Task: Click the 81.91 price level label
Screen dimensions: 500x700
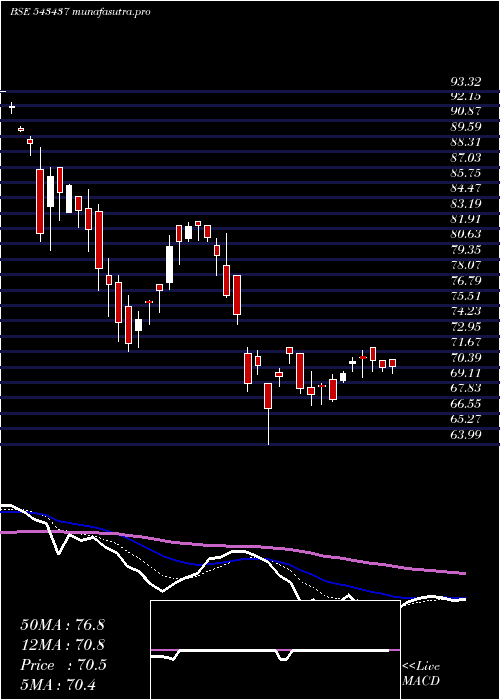Action: point(466,219)
